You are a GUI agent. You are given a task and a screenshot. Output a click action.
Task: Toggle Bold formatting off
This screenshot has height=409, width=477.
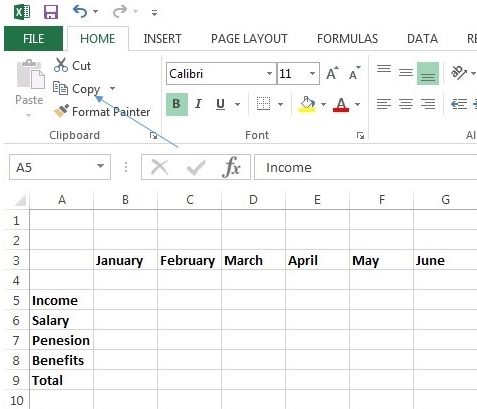tap(177, 104)
